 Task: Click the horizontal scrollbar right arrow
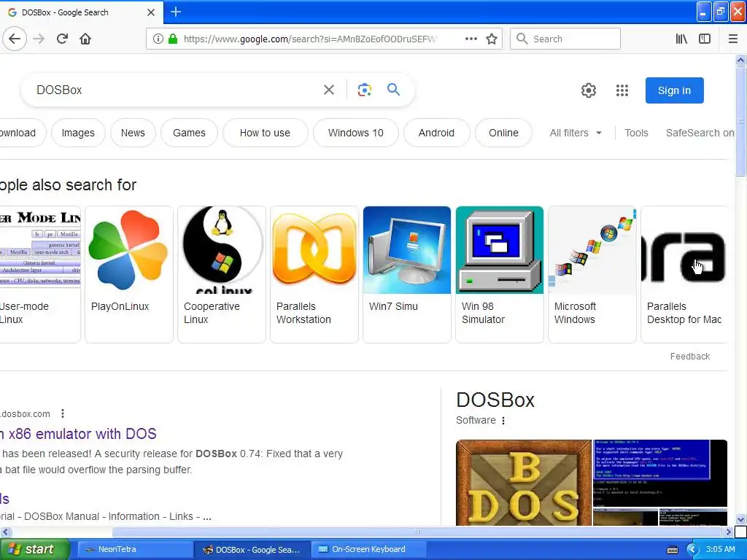pos(728,532)
